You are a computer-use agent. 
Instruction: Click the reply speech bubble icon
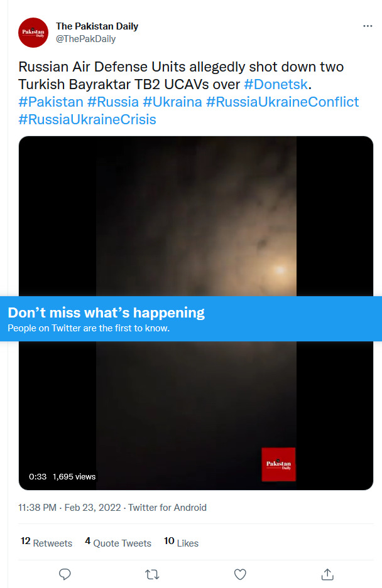[x=65, y=574]
